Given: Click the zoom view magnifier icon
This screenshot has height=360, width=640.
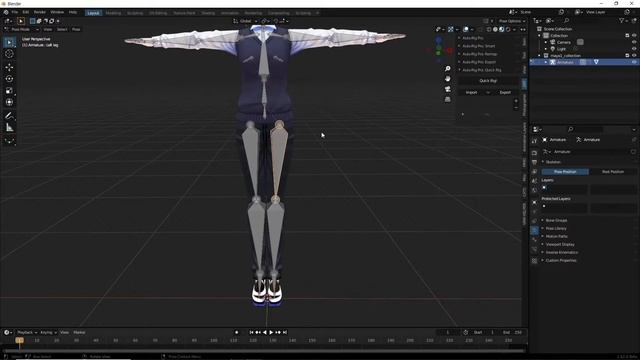Looking at the screenshot, I should pos(448,69).
